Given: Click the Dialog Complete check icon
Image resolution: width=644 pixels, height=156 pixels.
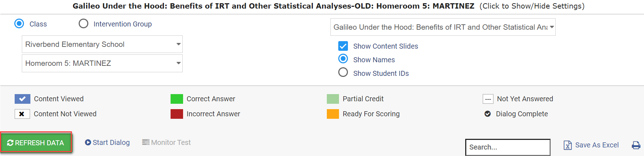Looking at the screenshot, I should (487, 114).
